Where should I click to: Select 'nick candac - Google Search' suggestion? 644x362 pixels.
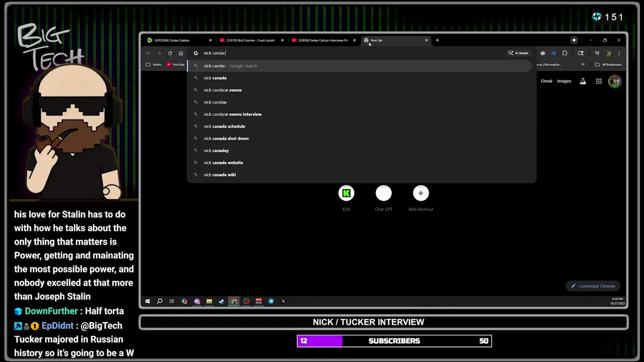coord(360,66)
